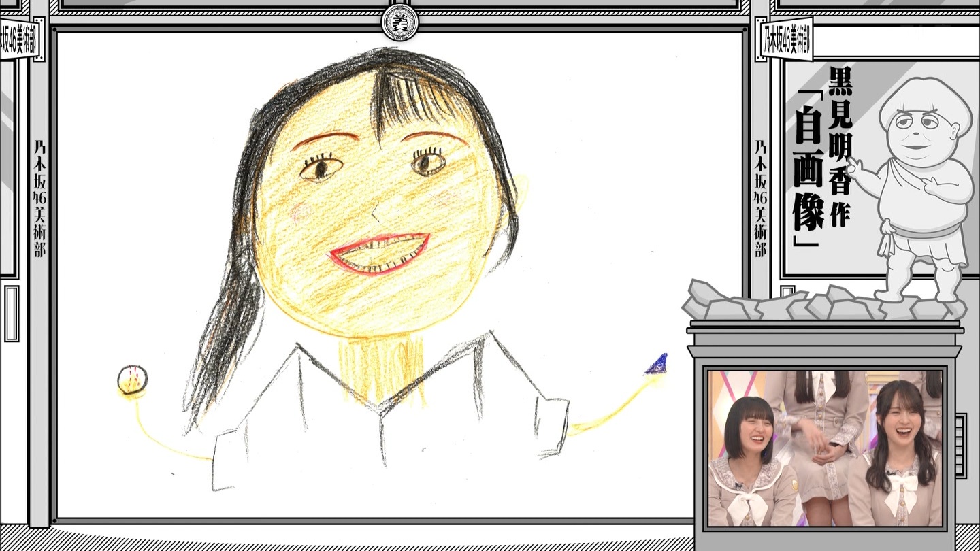
Task: Click right vertical 乃木坂46美術部 pillar text
Action: pyautogui.click(x=761, y=199)
